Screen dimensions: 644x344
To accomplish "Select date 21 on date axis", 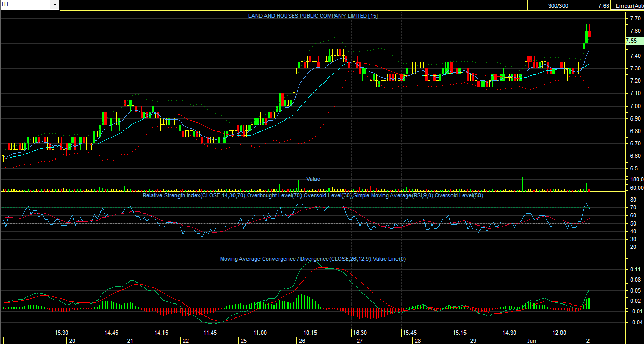I will click(x=130, y=341).
